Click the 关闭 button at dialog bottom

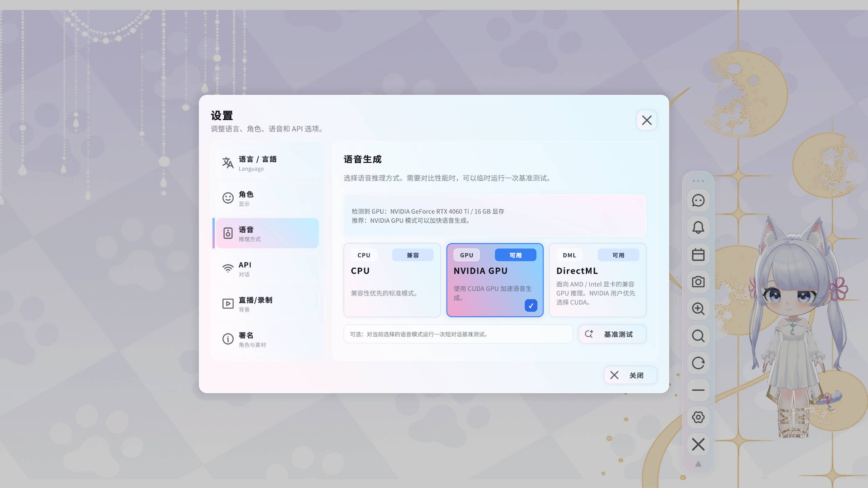point(630,375)
